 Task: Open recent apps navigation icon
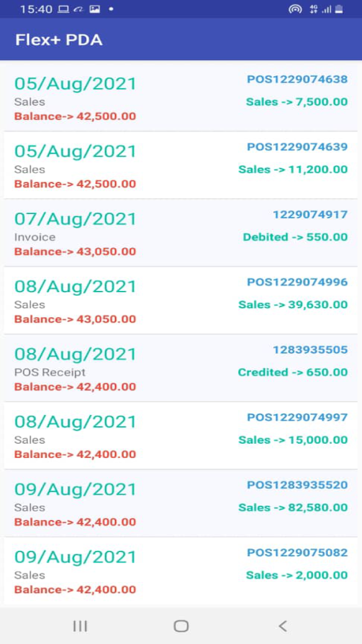(79, 626)
